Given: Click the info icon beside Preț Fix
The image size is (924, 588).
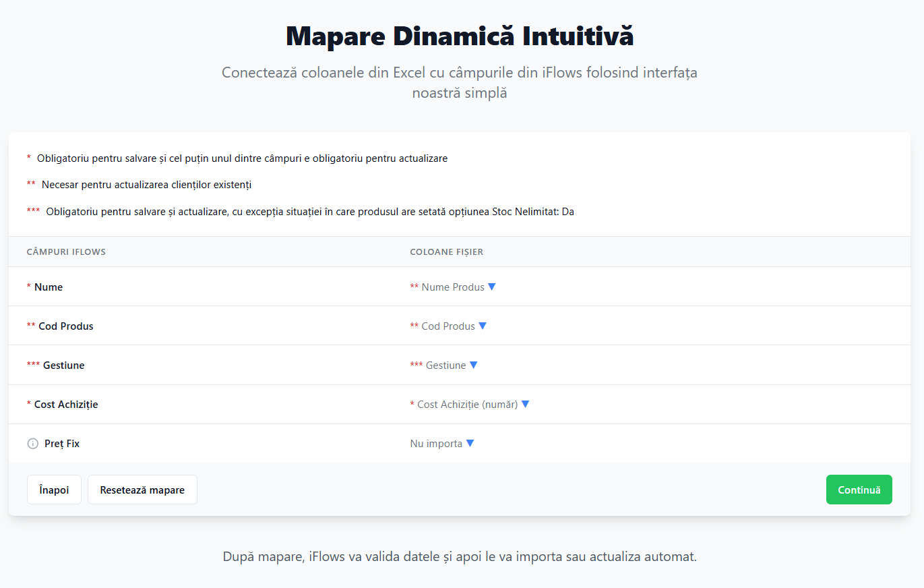Looking at the screenshot, I should pos(32,444).
